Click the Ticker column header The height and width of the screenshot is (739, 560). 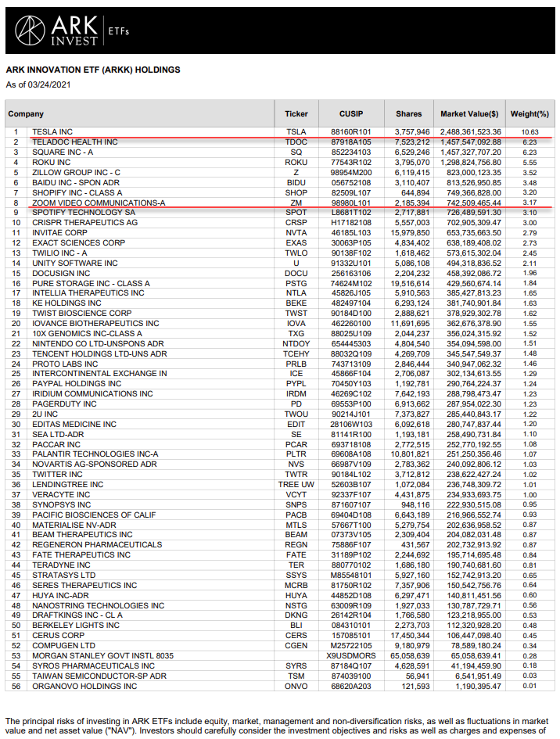click(296, 113)
